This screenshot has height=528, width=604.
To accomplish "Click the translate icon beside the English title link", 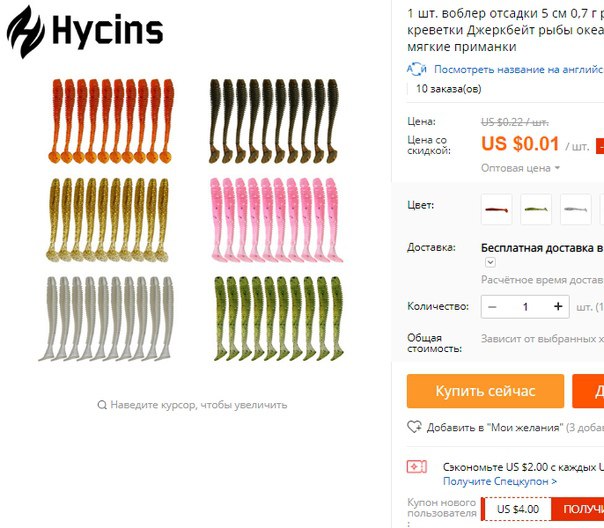I will [417, 69].
